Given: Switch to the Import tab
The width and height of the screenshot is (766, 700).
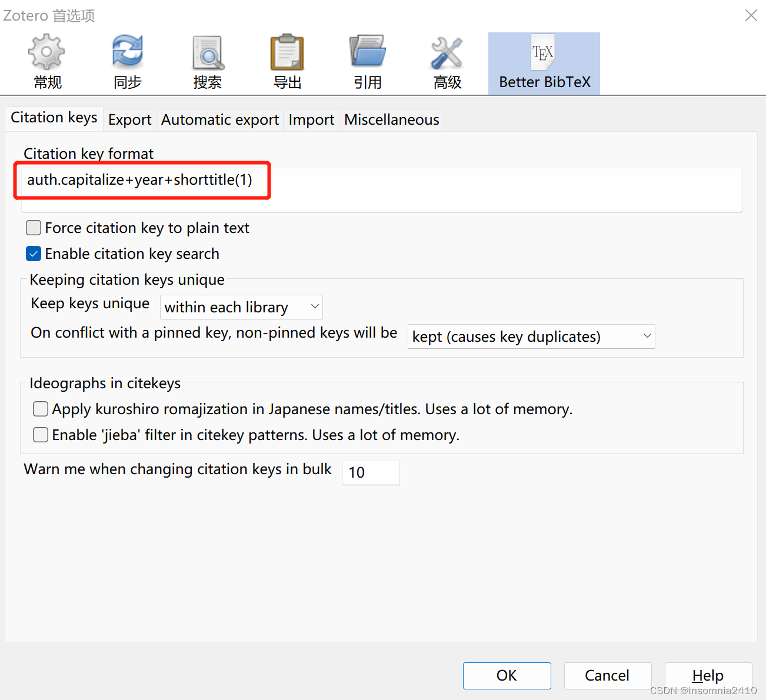Looking at the screenshot, I should (311, 120).
